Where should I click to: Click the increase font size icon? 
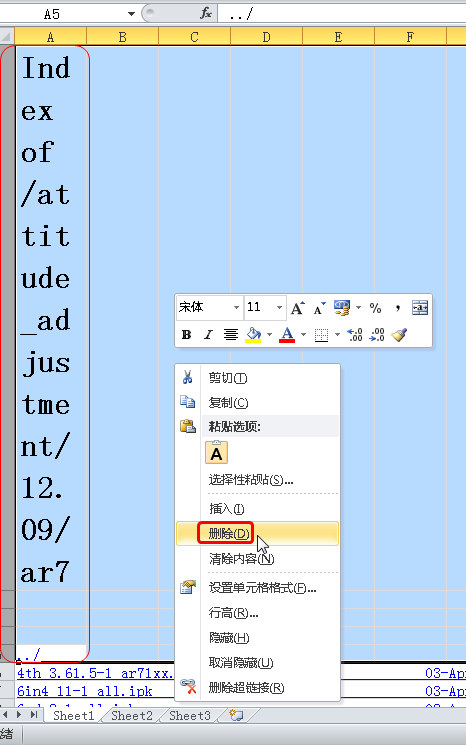(297, 308)
